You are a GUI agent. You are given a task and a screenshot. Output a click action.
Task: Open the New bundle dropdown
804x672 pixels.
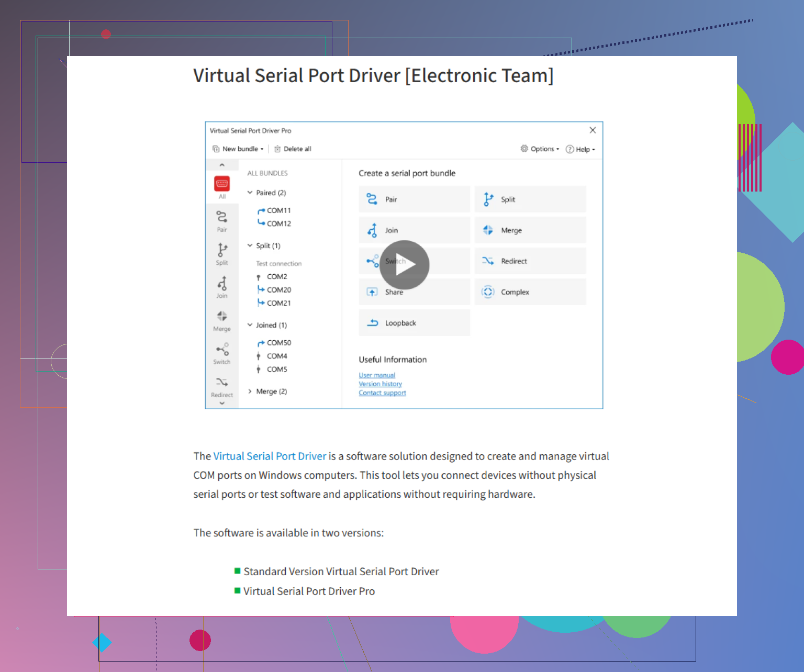238,149
